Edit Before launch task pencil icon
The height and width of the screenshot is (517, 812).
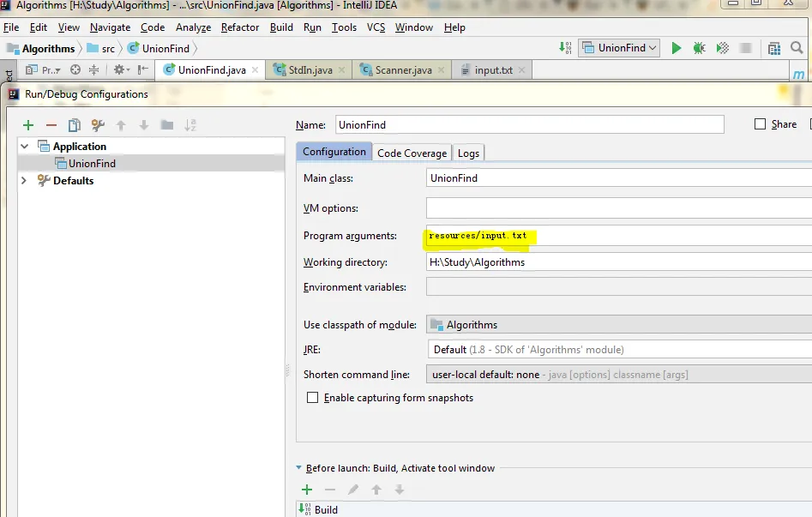[353, 490]
